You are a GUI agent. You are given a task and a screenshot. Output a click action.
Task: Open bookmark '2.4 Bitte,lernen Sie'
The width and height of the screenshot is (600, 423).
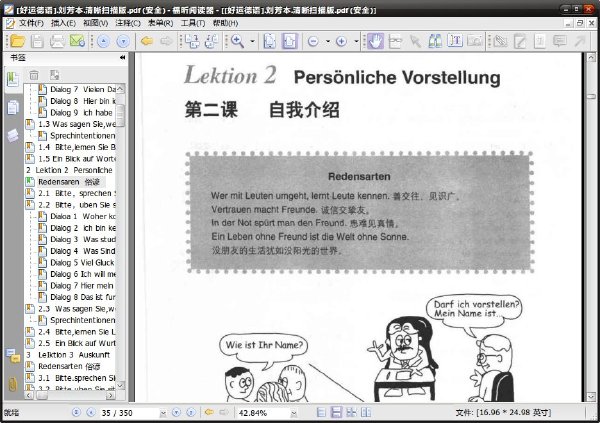tap(77, 332)
